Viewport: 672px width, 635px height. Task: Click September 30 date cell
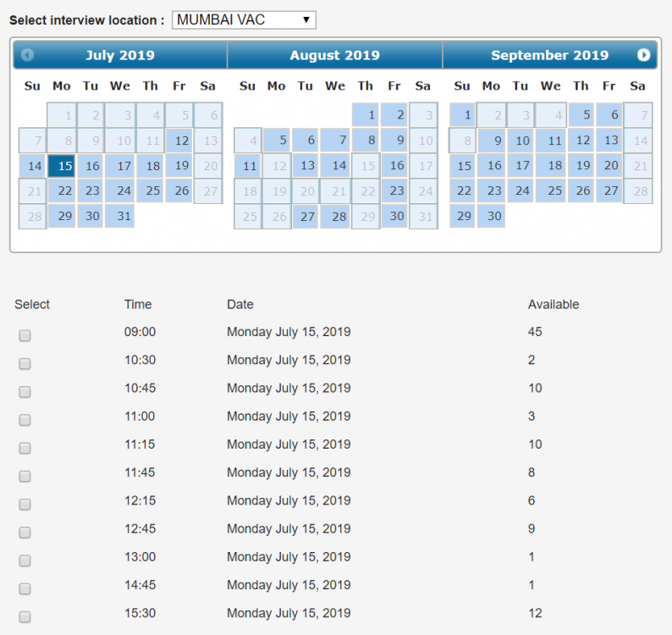coord(492,217)
